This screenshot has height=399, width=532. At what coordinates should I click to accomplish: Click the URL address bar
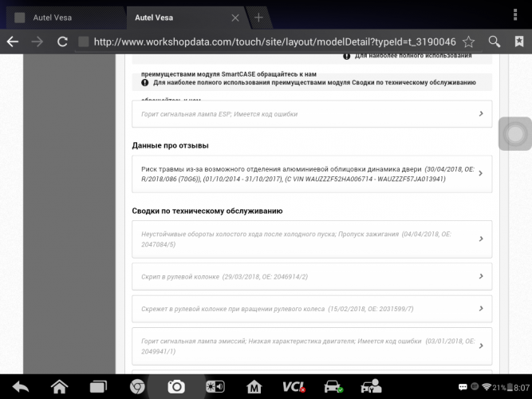[275, 41]
